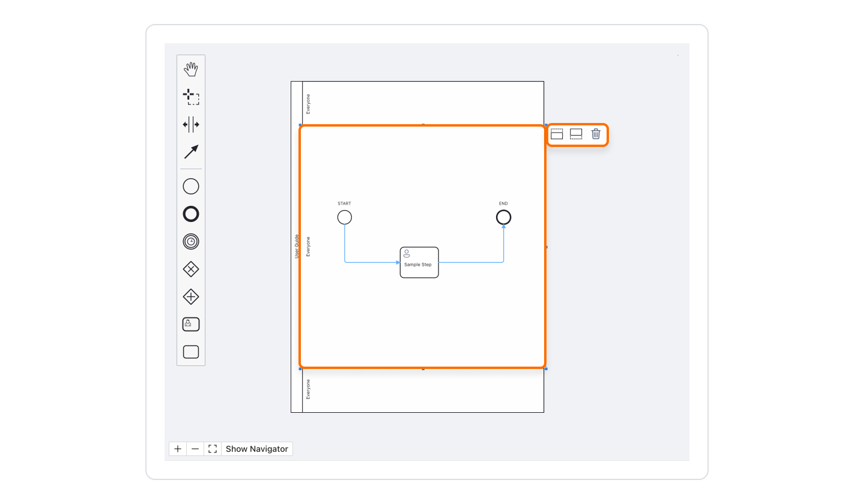Image resolution: width=854 pixels, height=504 pixels.
Task: Select the User Guide pool label
Action: click(x=297, y=247)
